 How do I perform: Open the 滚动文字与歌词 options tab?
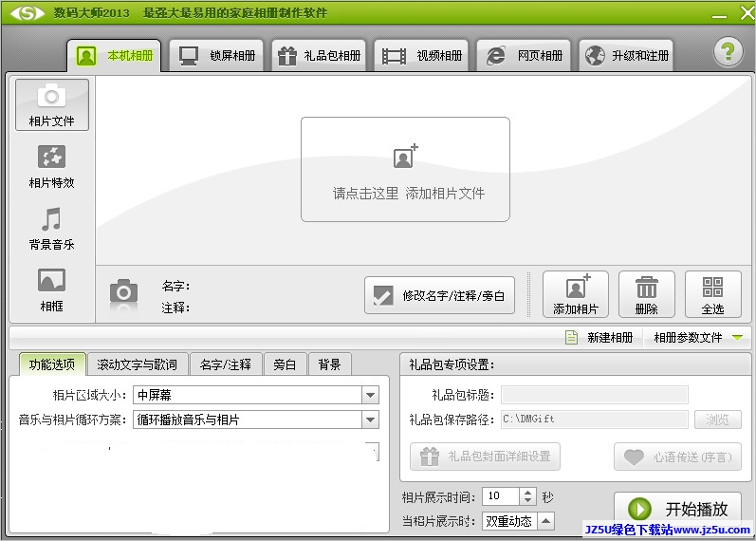[137, 364]
